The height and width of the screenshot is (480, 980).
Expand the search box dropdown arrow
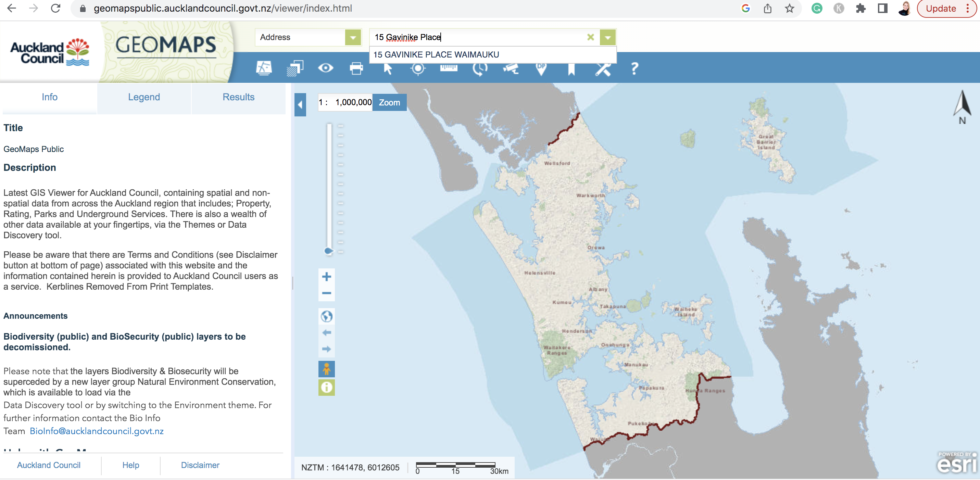(x=607, y=37)
